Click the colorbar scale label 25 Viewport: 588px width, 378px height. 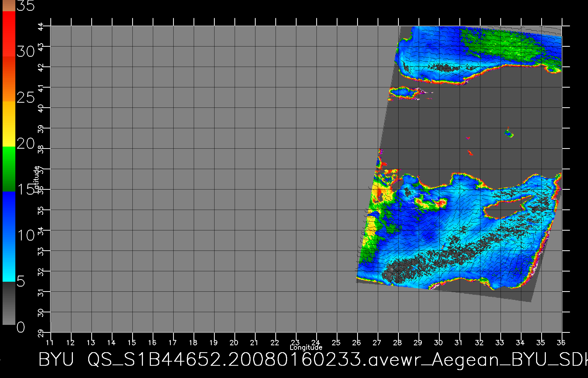[x=26, y=98]
